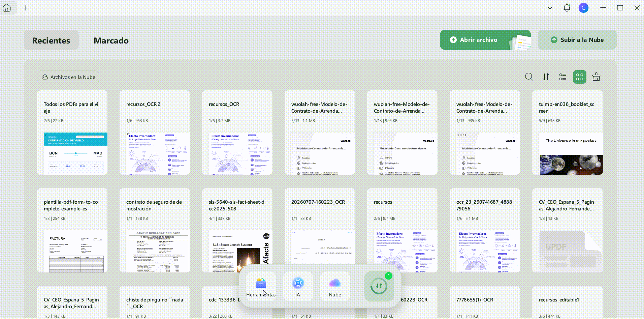
Task: Open the Herramientas panel
Action: point(261,287)
